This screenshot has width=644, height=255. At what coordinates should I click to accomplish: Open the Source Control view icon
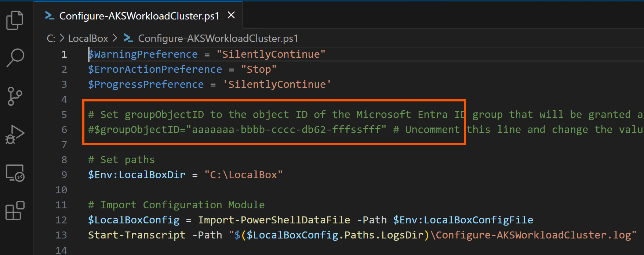15,96
